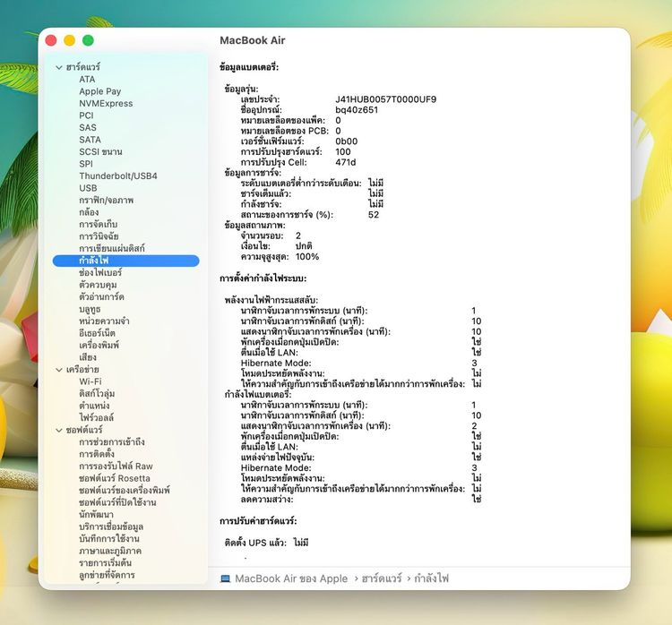The image size is (672, 625).
Task: Click the MacBook Air window title
Action: [x=253, y=40]
